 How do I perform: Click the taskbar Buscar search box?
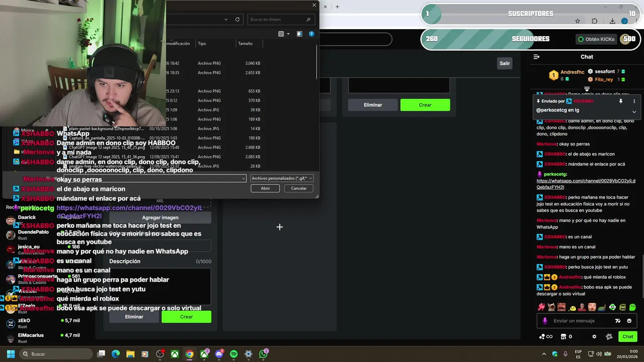pyautogui.click(x=56, y=354)
